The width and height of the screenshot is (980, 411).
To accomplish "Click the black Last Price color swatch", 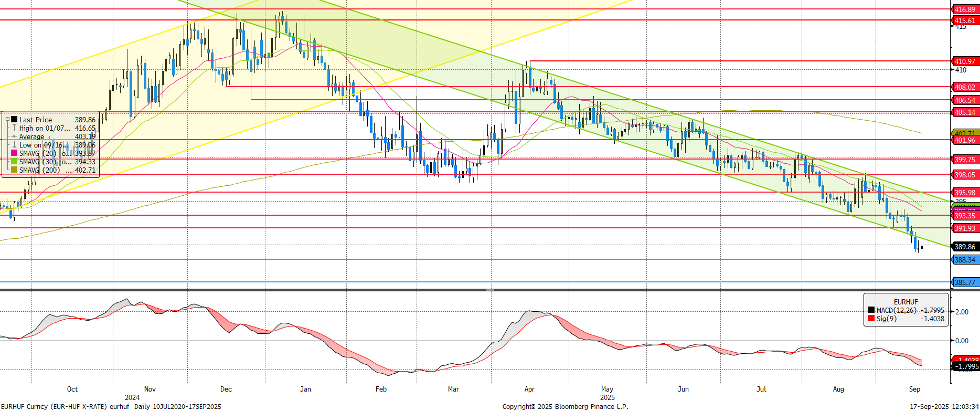I will (14, 120).
